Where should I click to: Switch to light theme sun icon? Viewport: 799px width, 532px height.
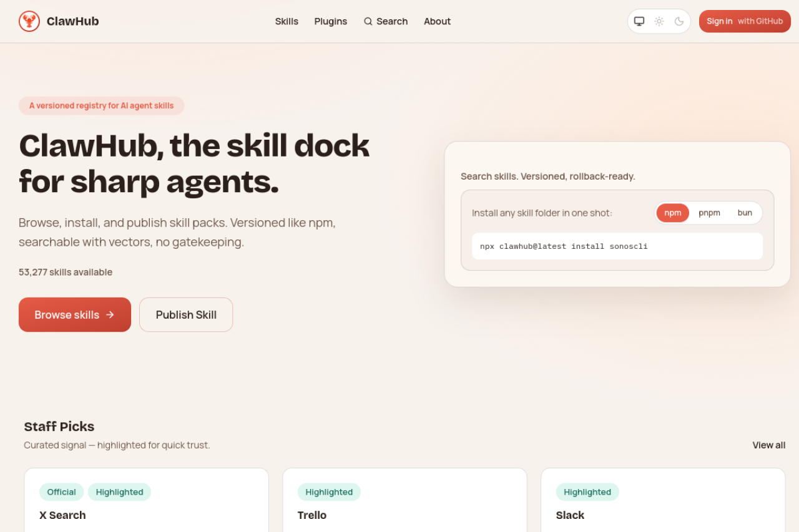click(x=659, y=21)
